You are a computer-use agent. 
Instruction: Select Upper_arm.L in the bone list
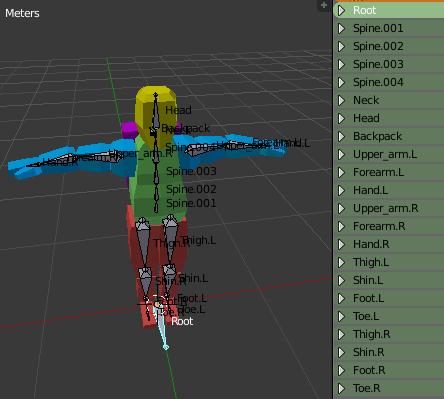click(x=389, y=154)
